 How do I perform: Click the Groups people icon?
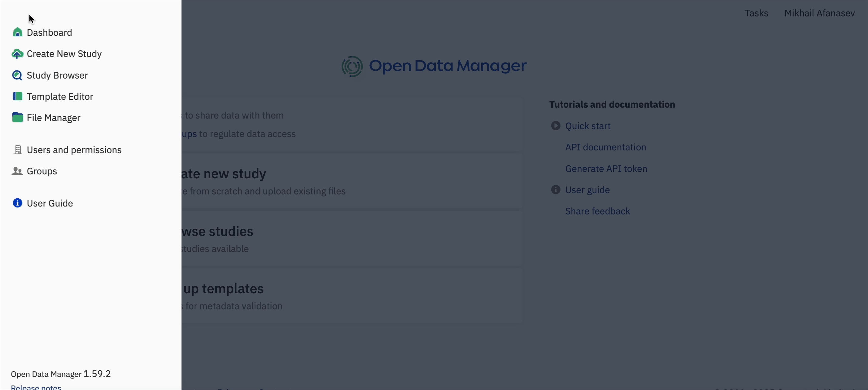point(17,171)
